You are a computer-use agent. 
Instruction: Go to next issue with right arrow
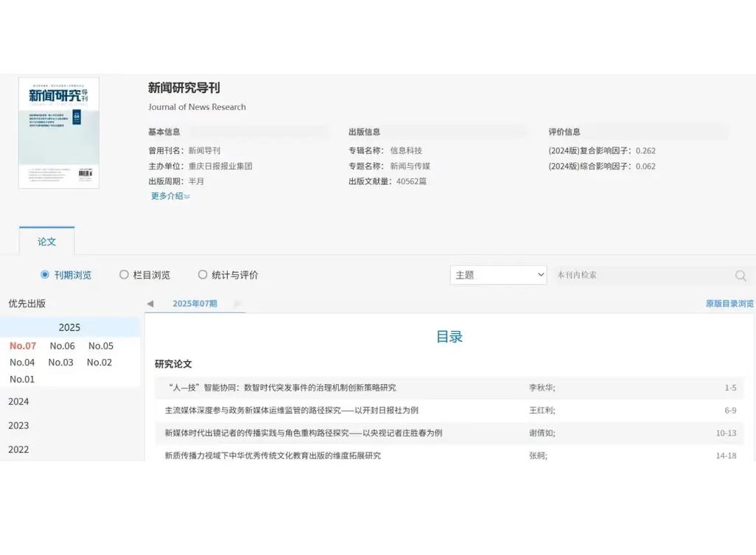[x=237, y=304]
